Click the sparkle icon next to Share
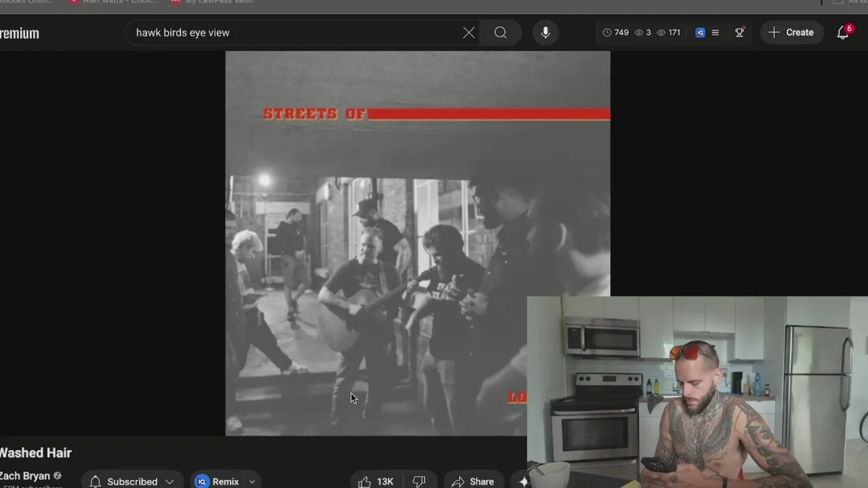This screenshot has width=868, height=488. (x=523, y=481)
